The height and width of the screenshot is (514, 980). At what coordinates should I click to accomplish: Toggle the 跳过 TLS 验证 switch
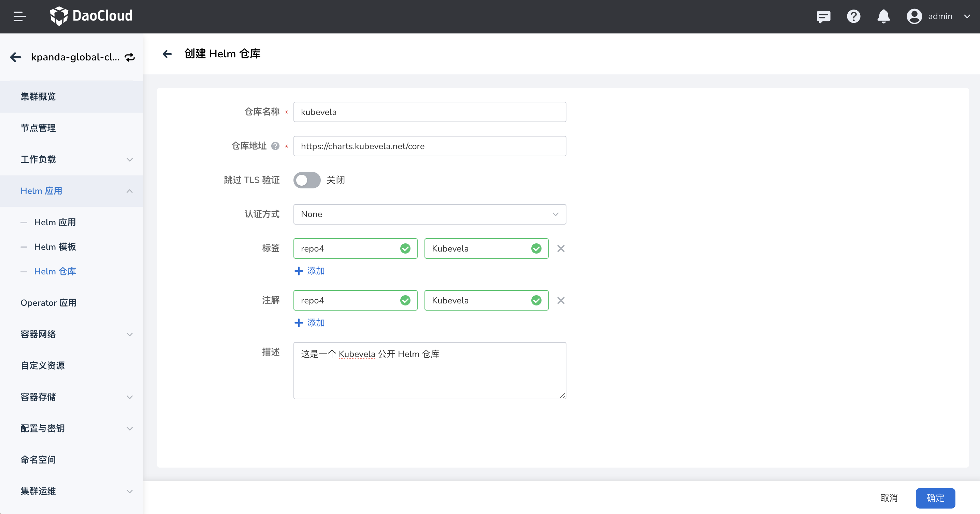tap(307, 180)
